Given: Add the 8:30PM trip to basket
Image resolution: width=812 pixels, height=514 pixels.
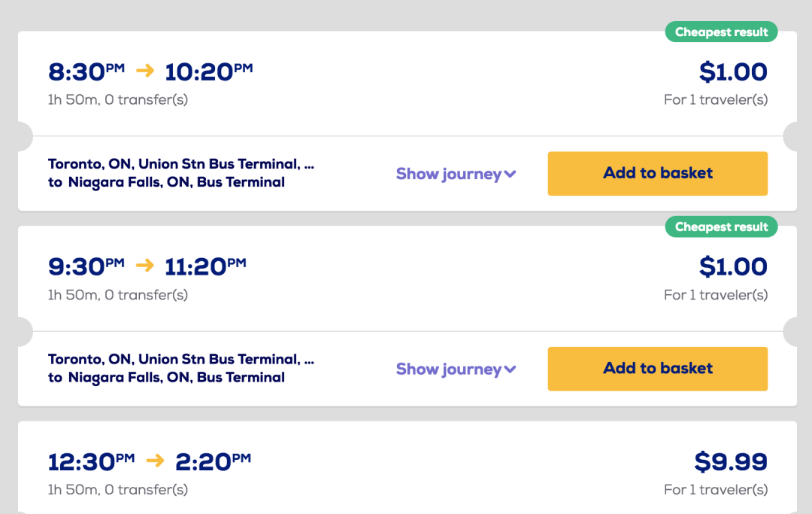Looking at the screenshot, I should (657, 174).
